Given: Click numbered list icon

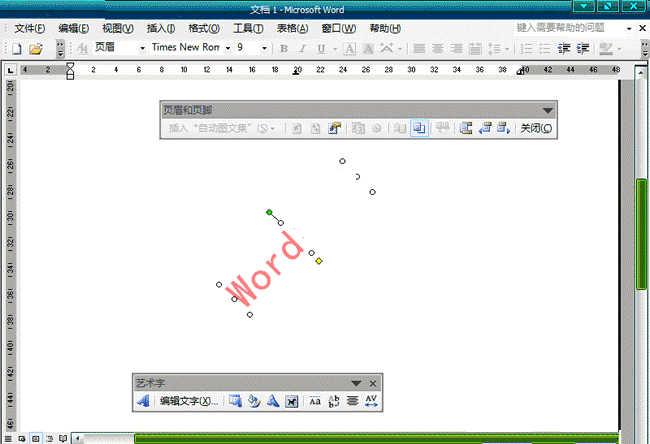Looking at the screenshot, I should (x=526, y=49).
